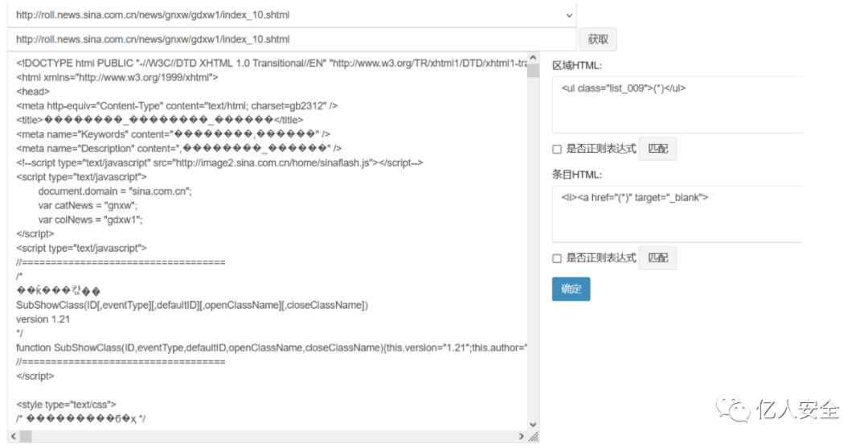Click the commented sinaflash.js script line
The height and width of the screenshot is (448, 868).
[219, 162]
